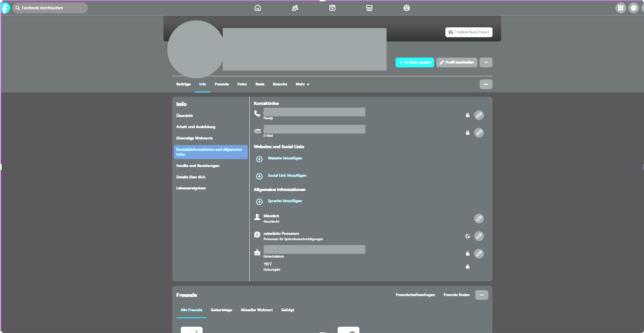Edit the Geburtsdatum entry
This screenshot has width=644, height=333.
pyautogui.click(x=479, y=254)
